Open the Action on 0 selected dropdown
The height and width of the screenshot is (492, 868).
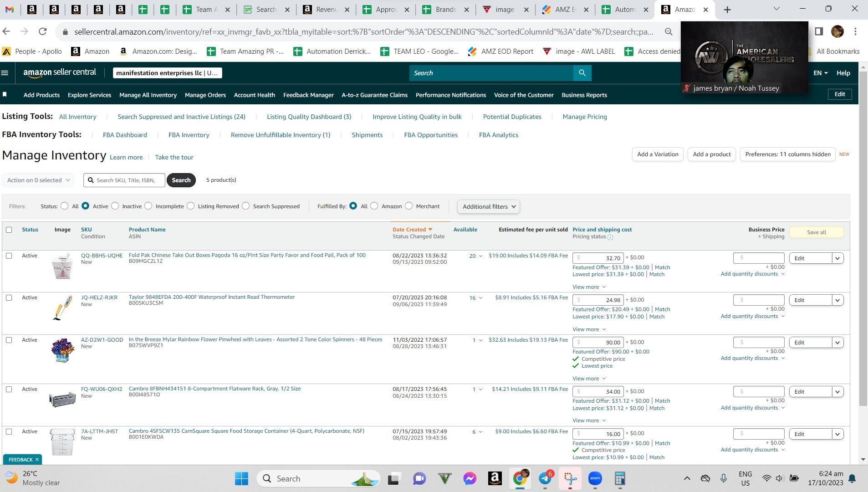click(x=38, y=180)
